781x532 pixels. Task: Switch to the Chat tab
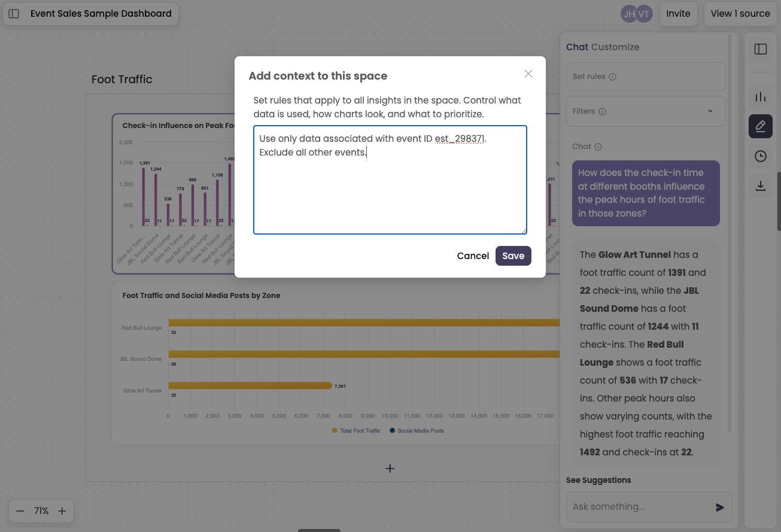pos(577,47)
